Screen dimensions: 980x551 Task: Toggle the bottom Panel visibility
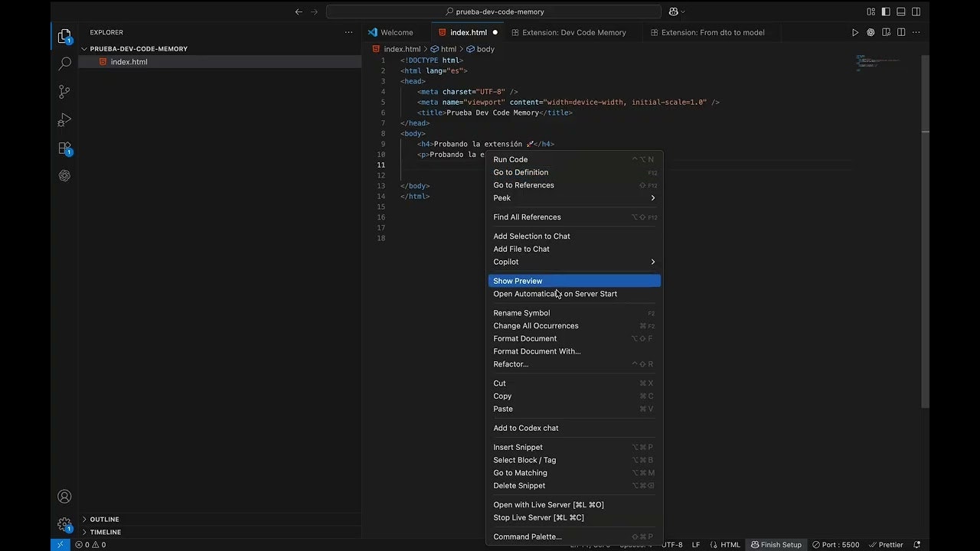[901, 11]
